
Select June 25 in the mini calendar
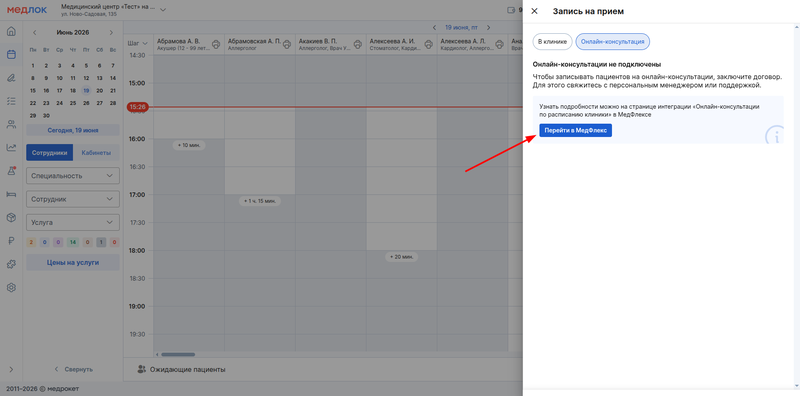pos(73,103)
